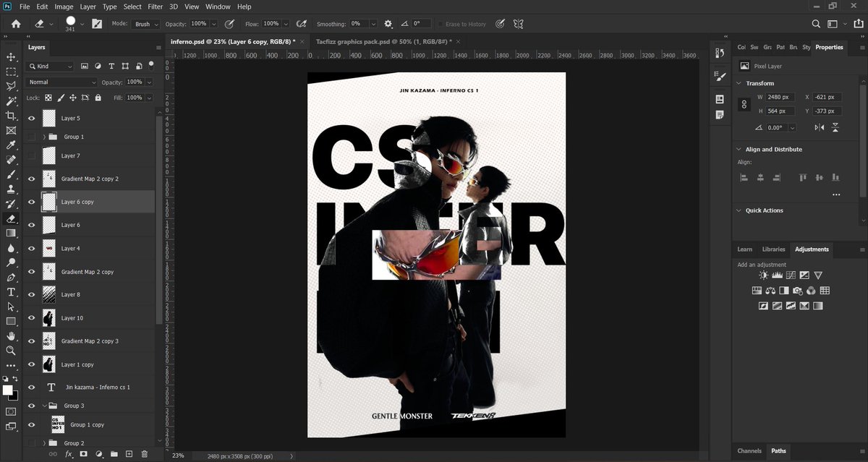Viewport: 868px width, 462px height.
Task: Hide Layer 6 copy visibility eye
Action: tap(31, 202)
